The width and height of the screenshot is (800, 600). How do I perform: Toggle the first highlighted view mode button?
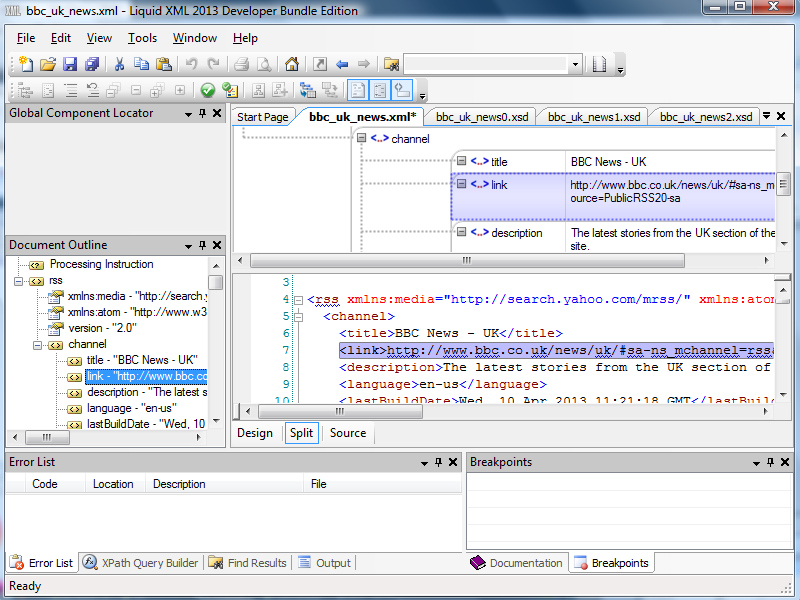click(x=358, y=91)
